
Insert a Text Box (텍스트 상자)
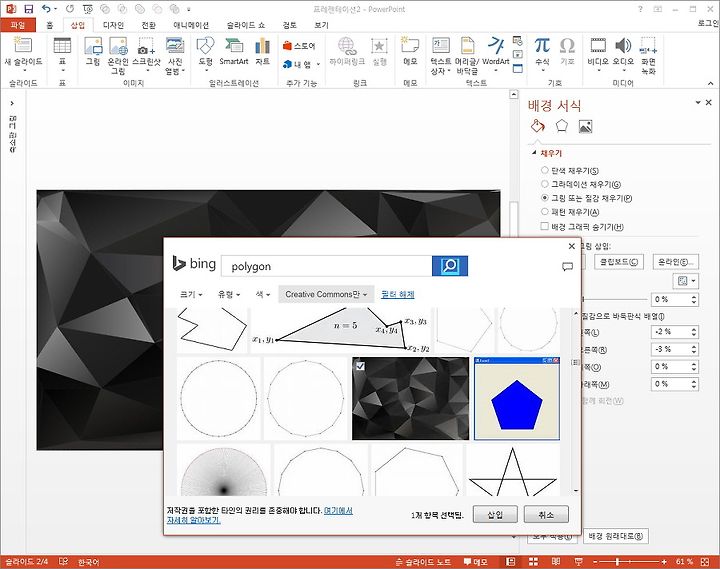click(441, 56)
